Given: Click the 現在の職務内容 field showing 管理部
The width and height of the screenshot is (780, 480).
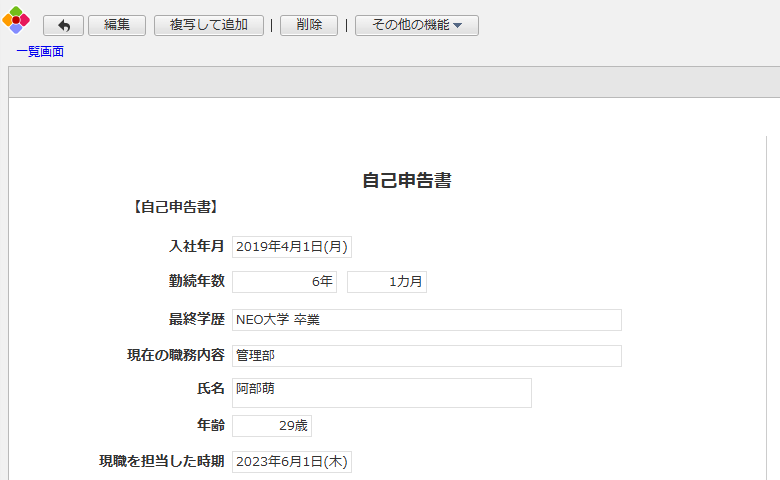Looking at the screenshot, I should point(426,356).
